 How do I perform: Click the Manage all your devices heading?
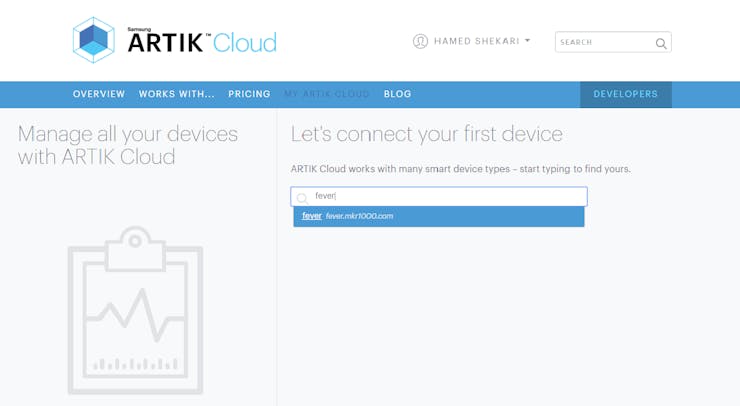pyautogui.click(x=128, y=145)
